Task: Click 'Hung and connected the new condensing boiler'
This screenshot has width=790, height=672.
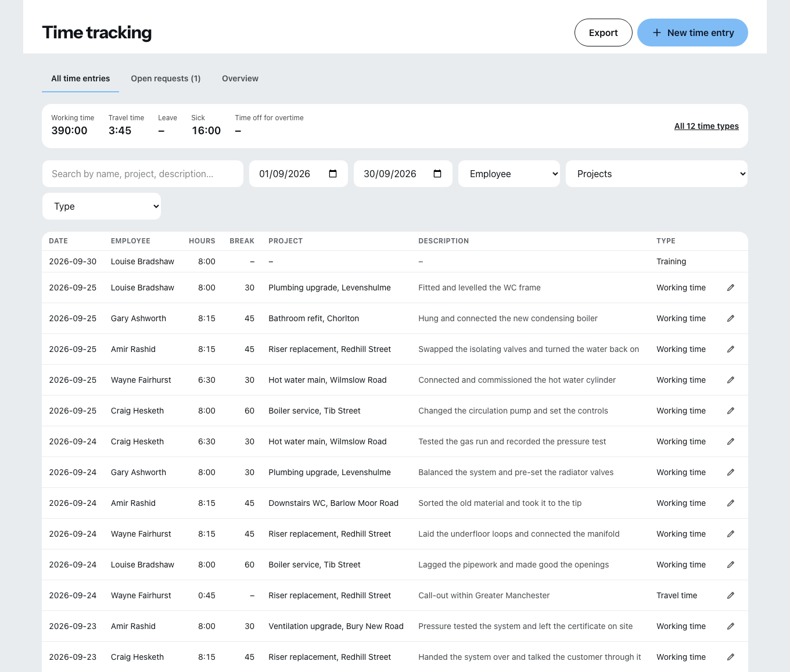Action: 508,318
